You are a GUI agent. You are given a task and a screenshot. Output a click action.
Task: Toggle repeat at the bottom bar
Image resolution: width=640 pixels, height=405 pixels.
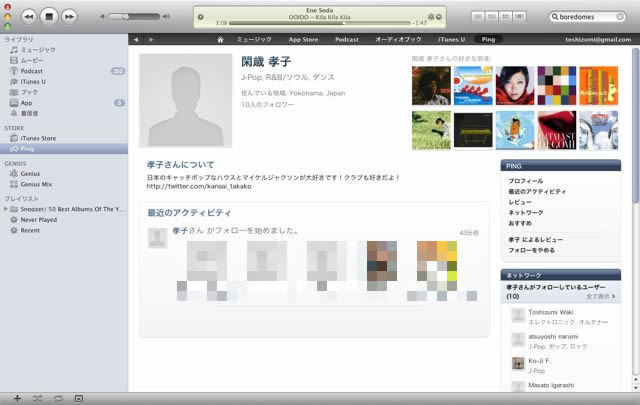click(x=58, y=398)
